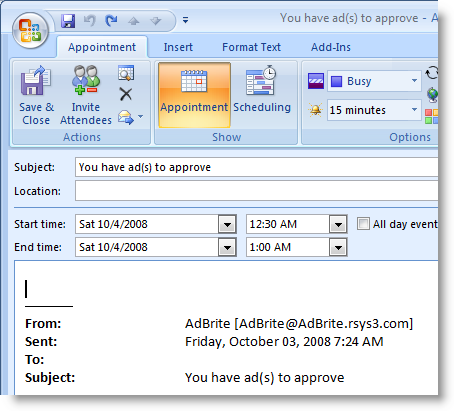The width and height of the screenshot is (454, 411).
Task: Show the Appointment view
Action: coord(194,95)
